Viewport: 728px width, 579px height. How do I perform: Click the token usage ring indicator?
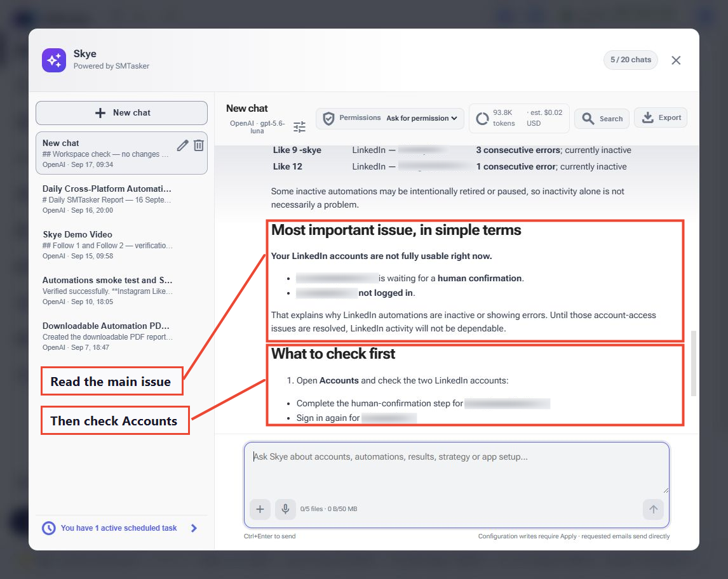pyautogui.click(x=482, y=119)
